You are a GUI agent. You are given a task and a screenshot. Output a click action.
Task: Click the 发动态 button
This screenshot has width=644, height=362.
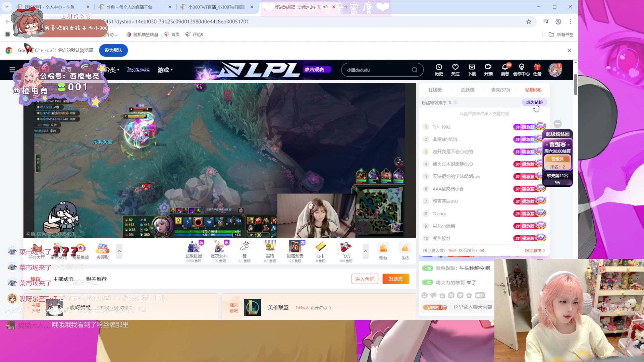[x=396, y=279]
